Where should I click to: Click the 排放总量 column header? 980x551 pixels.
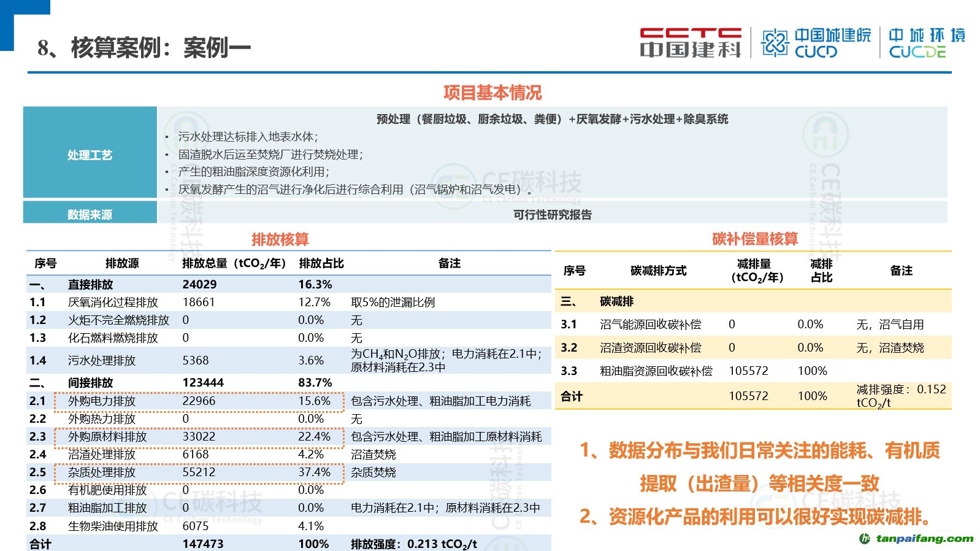click(234, 263)
